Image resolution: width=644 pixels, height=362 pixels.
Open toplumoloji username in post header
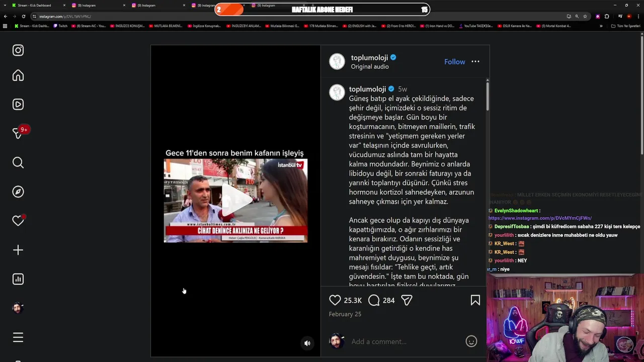(369, 58)
